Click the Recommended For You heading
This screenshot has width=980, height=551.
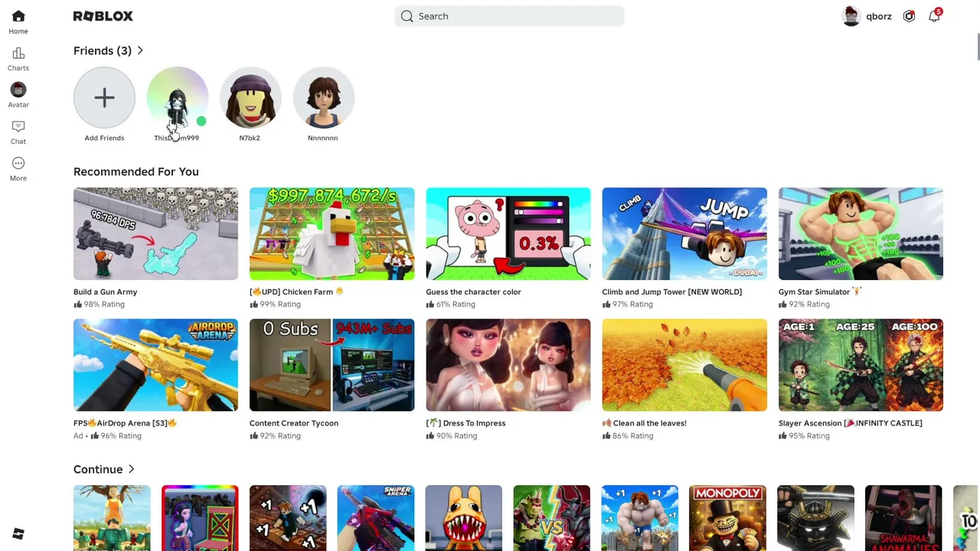pyautogui.click(x=136, y=171)
